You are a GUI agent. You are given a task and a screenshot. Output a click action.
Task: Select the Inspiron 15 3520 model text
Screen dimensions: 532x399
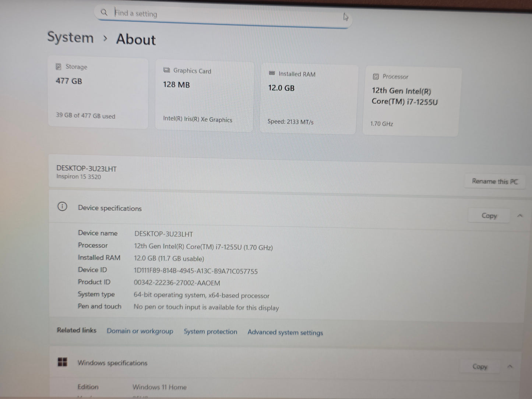point(78,177)
